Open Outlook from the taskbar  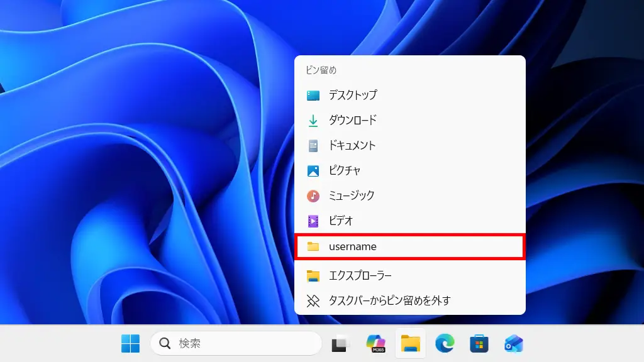pyautogui.click(x=514, y=344)
